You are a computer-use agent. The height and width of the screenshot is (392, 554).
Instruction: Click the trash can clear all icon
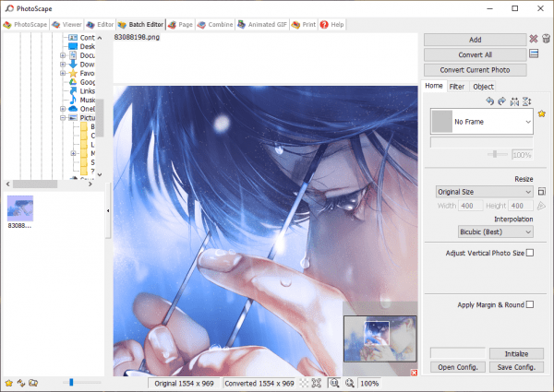pyautogui.click(x=546, y=39)
